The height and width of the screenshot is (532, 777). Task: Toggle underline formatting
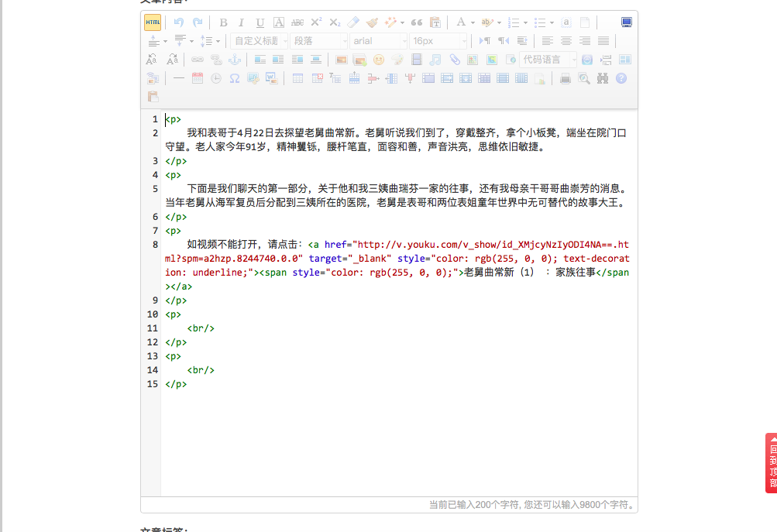pos(260,22)
